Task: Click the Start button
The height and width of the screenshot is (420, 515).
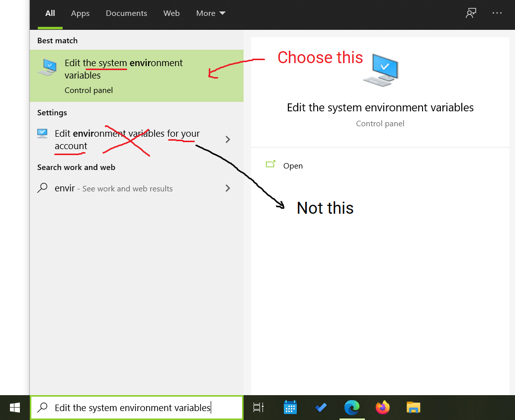Action: 14,408
